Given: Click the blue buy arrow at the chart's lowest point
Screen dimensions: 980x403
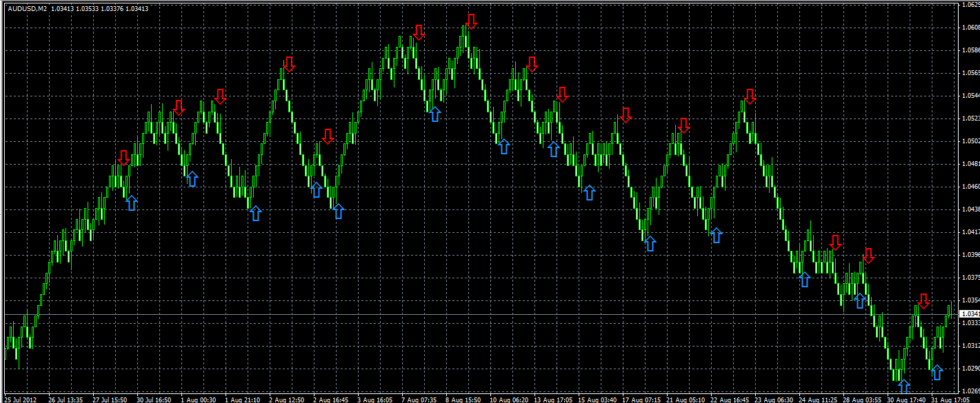Looking at the screenshot, I should 903,386.
